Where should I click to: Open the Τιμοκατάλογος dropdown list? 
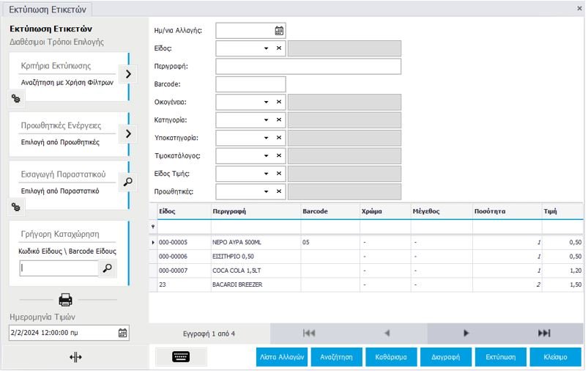pos(267,155)
